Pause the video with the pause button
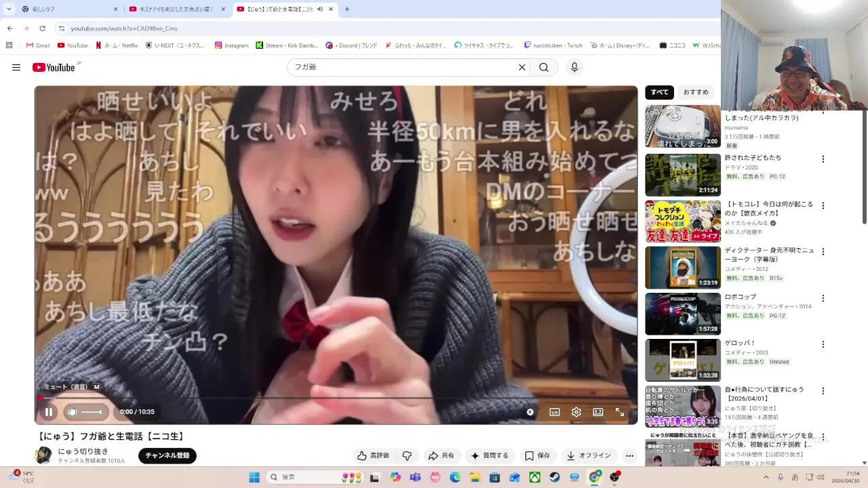The image size is (868, 488). (x=49, y=412)
